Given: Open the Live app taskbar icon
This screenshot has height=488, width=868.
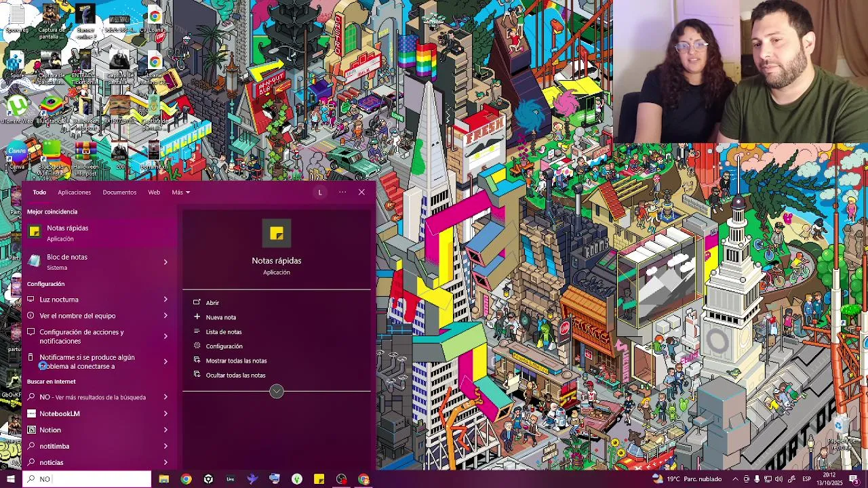Looking at the screenshot, I should (231, 479).
